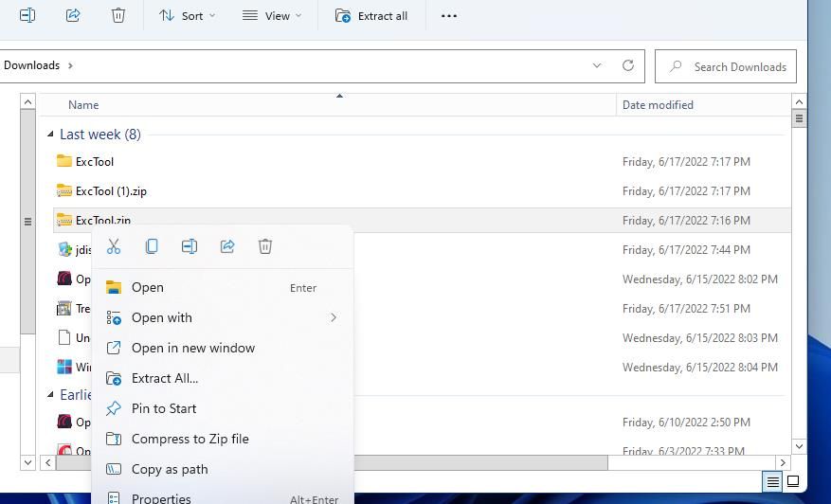Click the Delete trash icon in the toolbar
This screenshot has height=504, width=831.
(118, 15)
